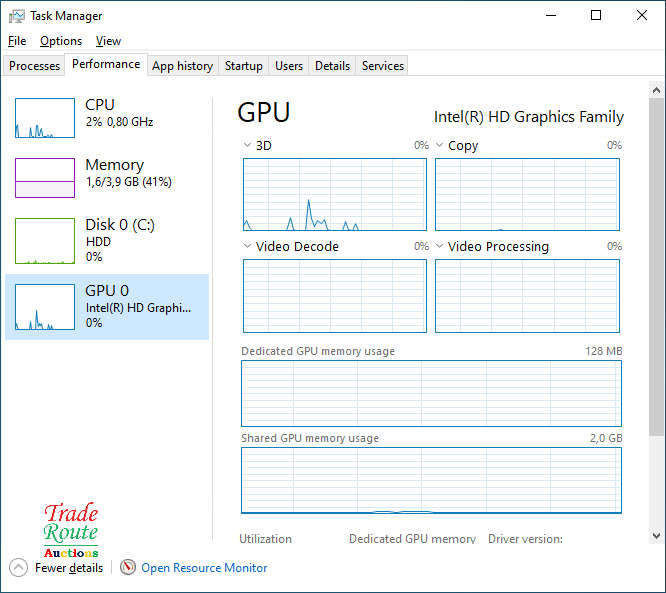
Task: Switch to the App history tab
Action: click(182, 66)
